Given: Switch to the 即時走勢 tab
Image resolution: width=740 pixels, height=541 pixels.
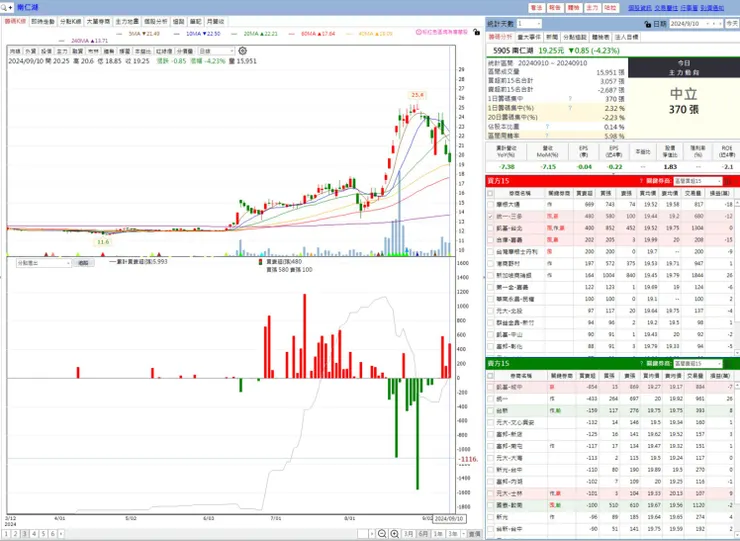Looking at the screenshot, I should point(43,22).
